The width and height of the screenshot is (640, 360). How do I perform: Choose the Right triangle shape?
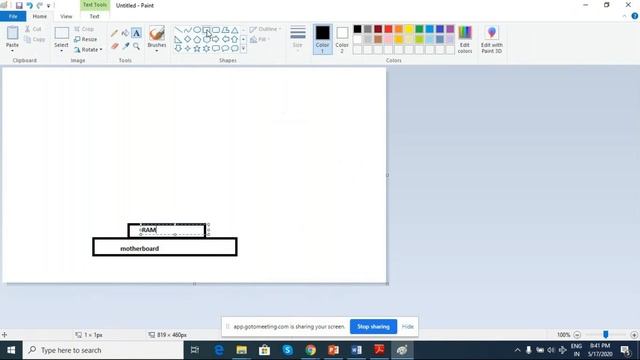coord(178,39)
